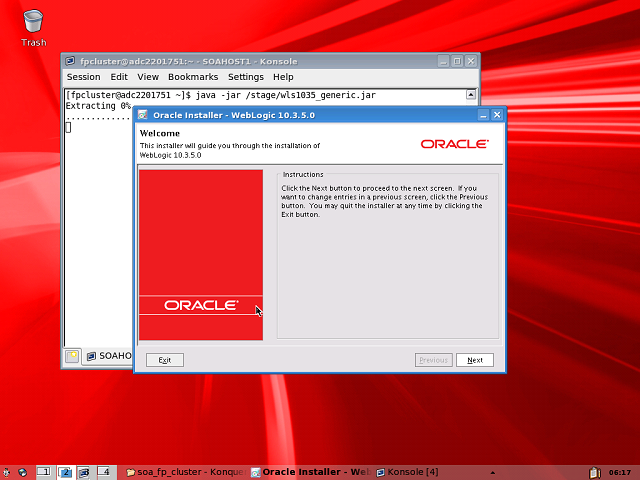Viewport: 640px width, 480px height.
Task: Open Help menu in Konsole
Action: coord(283,77)
